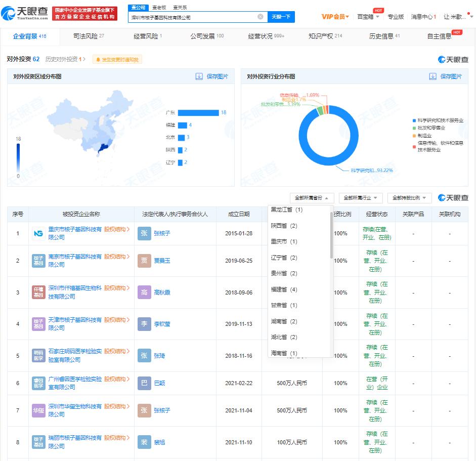This screenshot has height=461, width=476.
Task: Open legal representative 贾曼玉 link
Action: pyautogui.click(x=162, y=261)
